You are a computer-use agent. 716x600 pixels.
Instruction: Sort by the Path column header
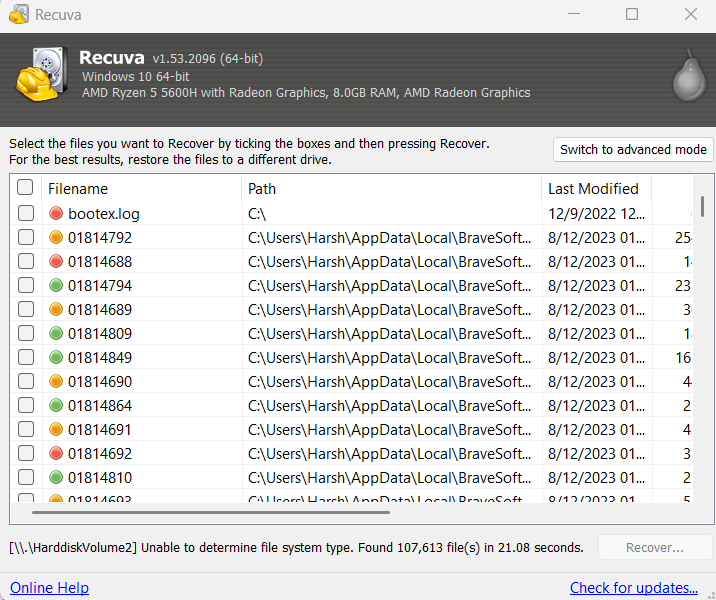[x=390, y=188]
